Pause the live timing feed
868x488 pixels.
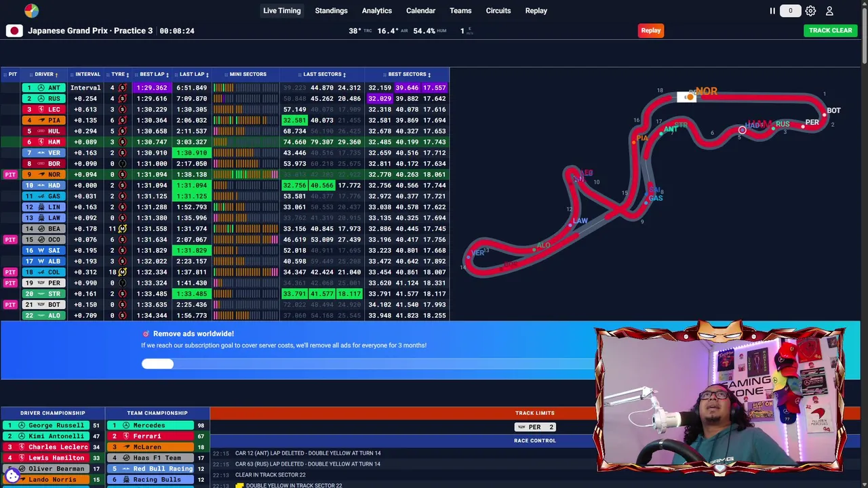tap(772, 11)
